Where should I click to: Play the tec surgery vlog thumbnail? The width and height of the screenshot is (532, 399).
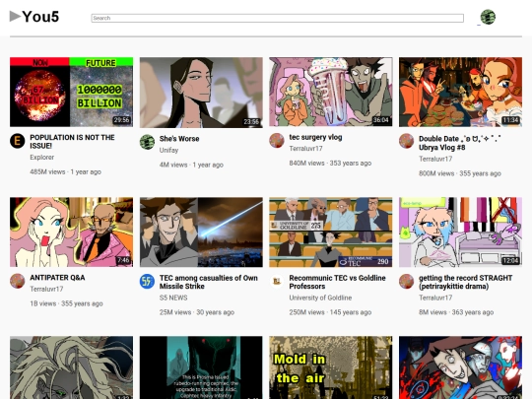click(x=331, y=92)
